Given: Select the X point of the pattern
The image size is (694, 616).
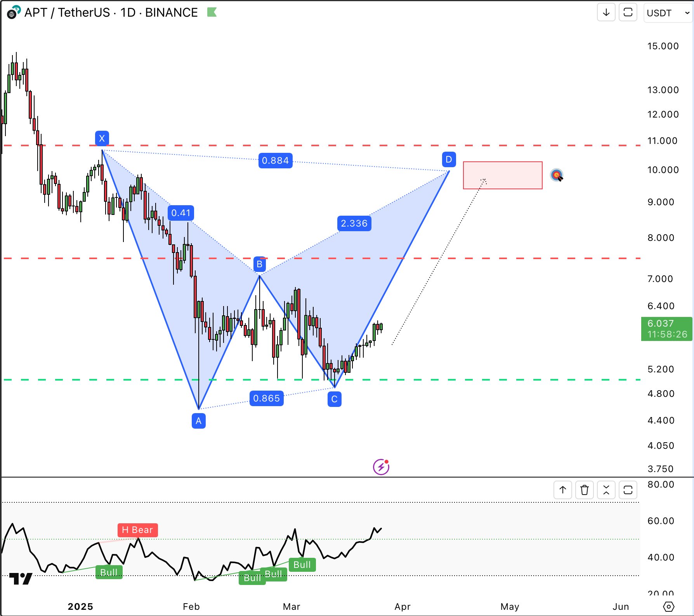Looking at the screenshot, I should pos(102,138).
